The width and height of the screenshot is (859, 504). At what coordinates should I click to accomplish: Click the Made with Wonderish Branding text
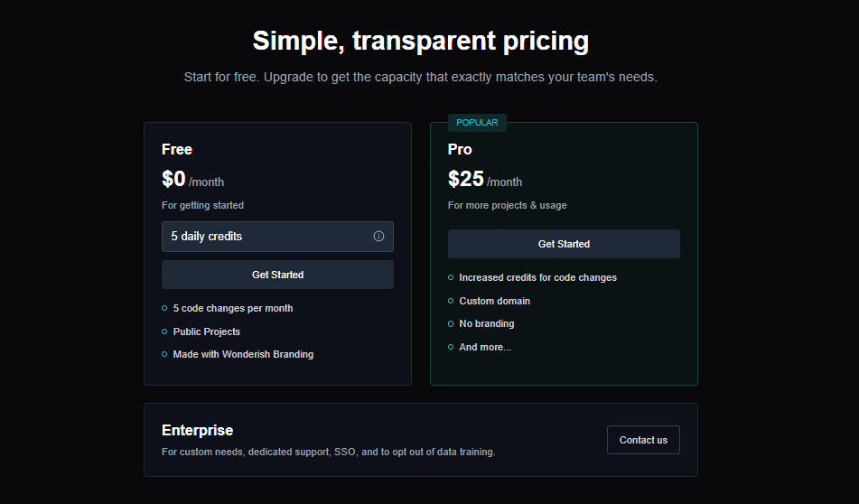(x=243, y=354)
